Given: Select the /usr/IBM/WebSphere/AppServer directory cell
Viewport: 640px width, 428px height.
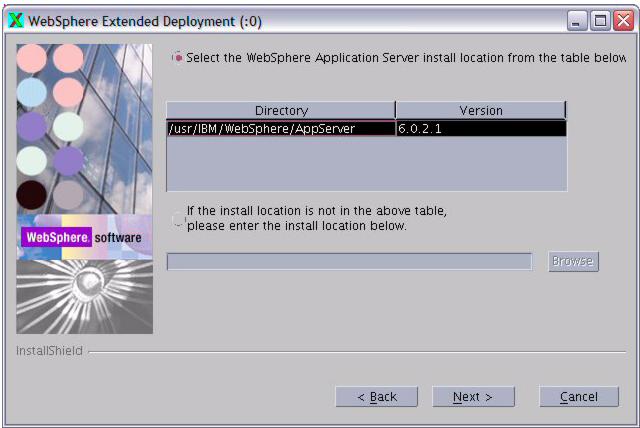Looking at the screenshot, I should pos(281,129).
